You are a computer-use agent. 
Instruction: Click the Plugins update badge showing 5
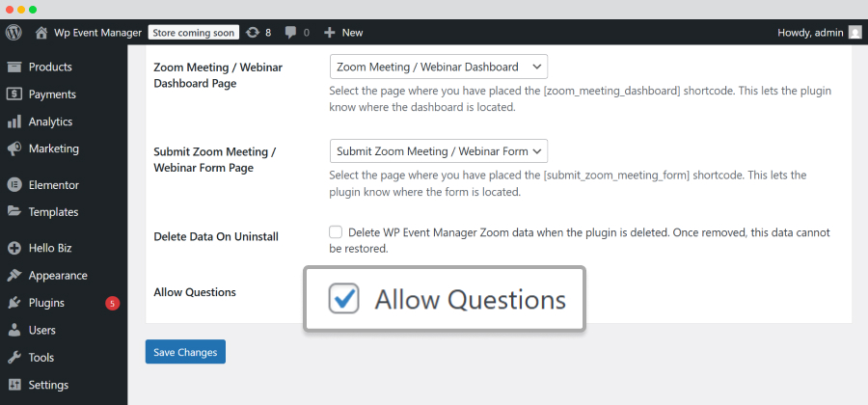click(113, 303)
